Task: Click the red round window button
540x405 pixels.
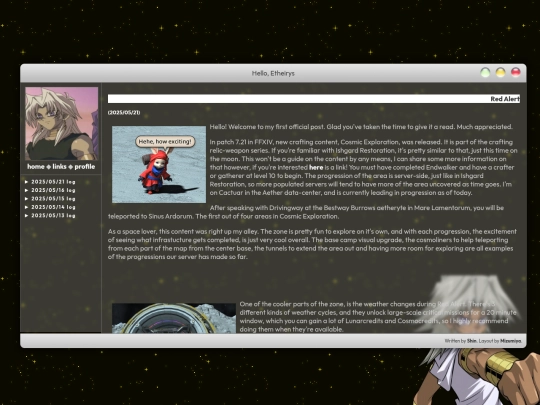Action: point(516,72)
